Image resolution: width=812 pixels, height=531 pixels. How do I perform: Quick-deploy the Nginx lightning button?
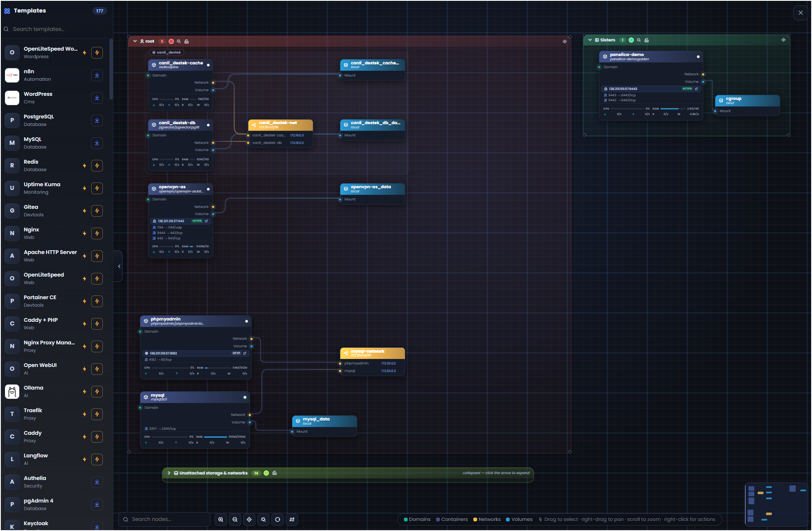97,233
